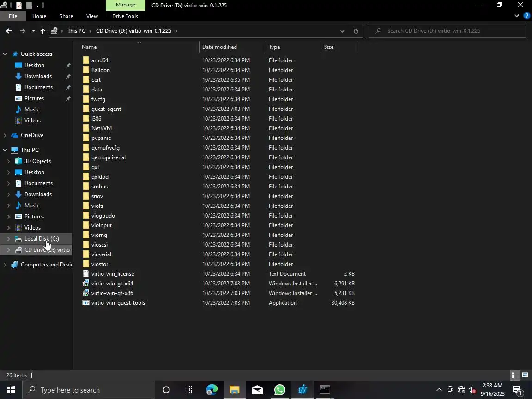Image resolution: width=532 pixels, height=399 pixels.
Task: Select the vioserial folder name
Action: click(x=101, y=254)
